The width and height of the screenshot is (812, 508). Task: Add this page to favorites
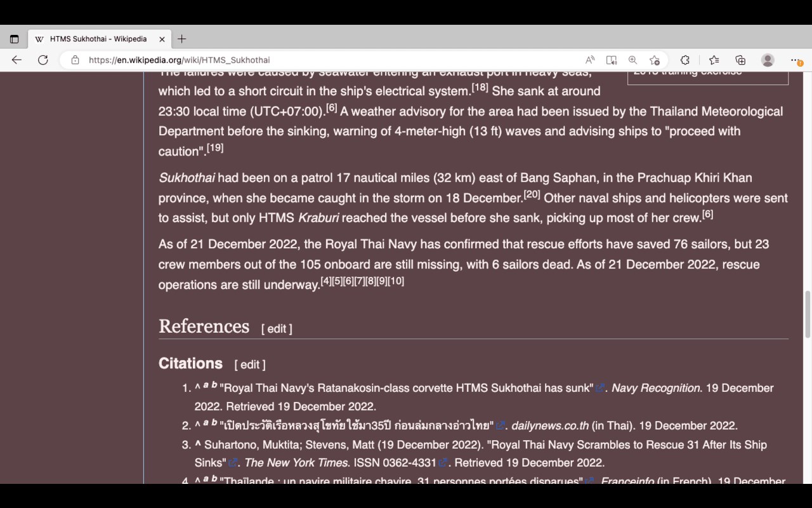(x=655, y=60)
